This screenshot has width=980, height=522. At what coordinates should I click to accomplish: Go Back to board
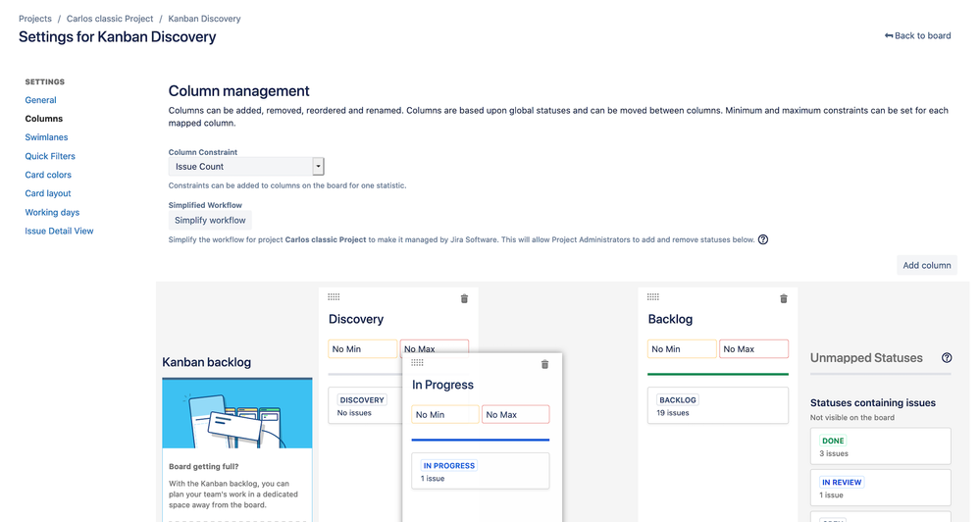pyautogui.click(x=917, y=35)
